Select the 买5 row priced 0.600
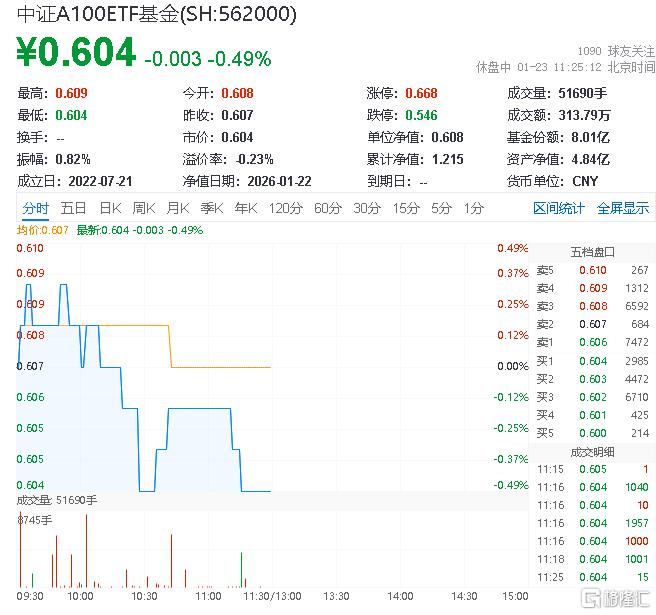The width and height of the screenshot is (656, 615). coord(593,433)
